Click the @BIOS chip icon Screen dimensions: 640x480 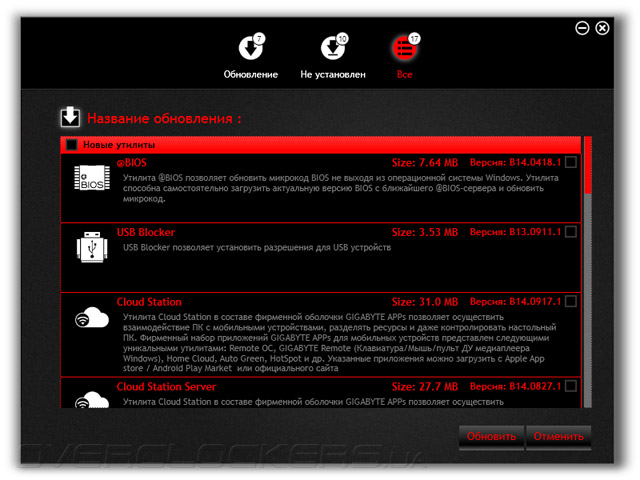point(92,178)
